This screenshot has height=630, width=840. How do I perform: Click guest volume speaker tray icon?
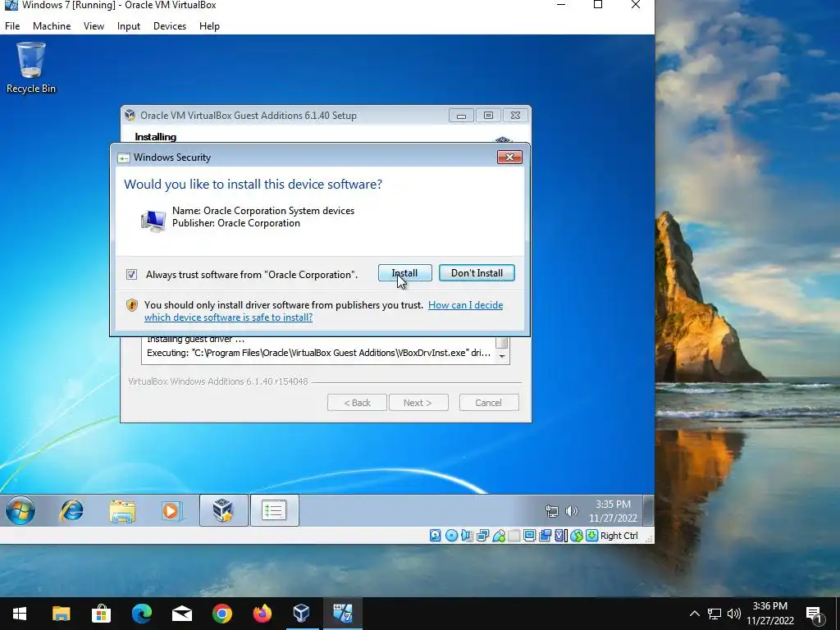572,511
